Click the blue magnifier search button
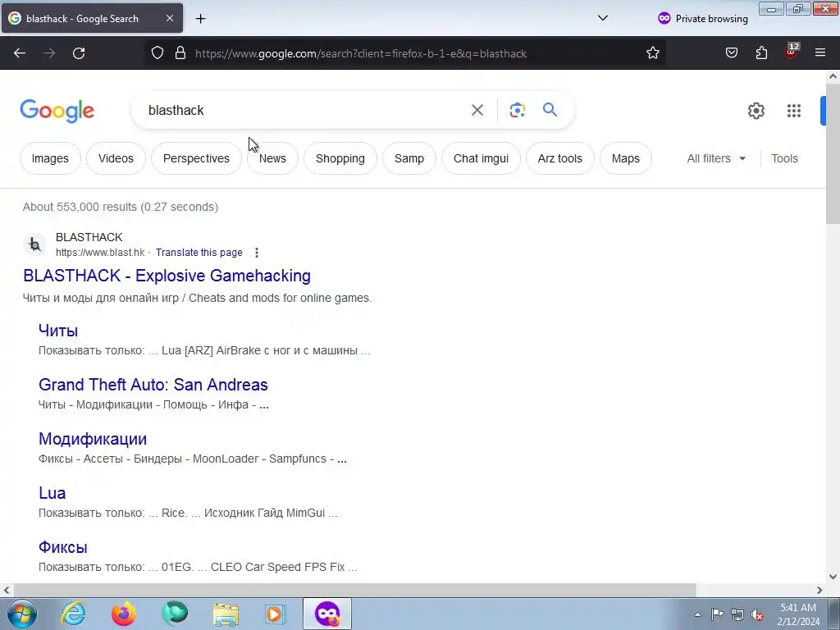Viewport: 840px width, 630px height. click(550, 110)
